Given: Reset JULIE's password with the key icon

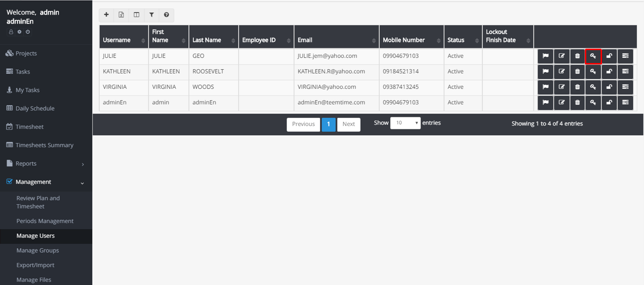Looking at the screenshot, I should 593,56.
